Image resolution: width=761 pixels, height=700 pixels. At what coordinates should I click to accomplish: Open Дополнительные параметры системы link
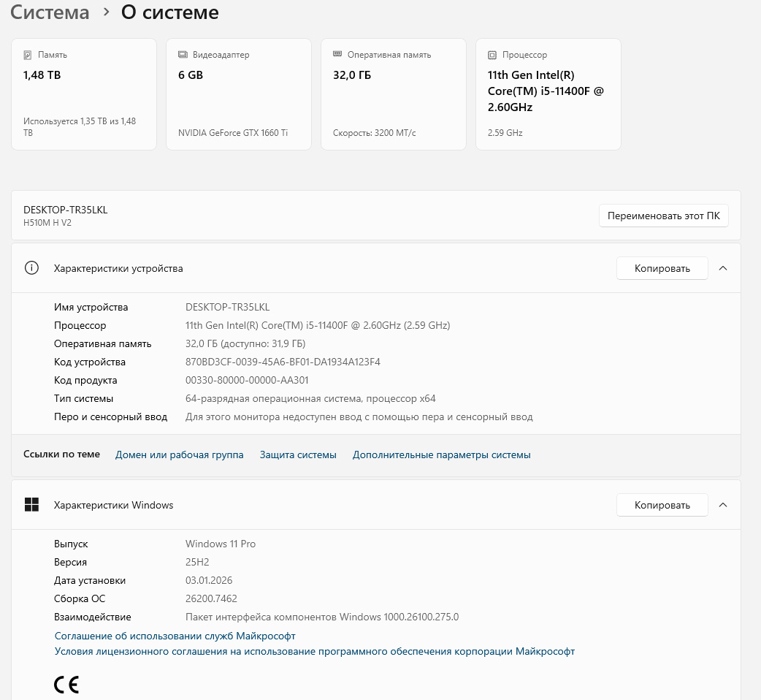[441, 454]
